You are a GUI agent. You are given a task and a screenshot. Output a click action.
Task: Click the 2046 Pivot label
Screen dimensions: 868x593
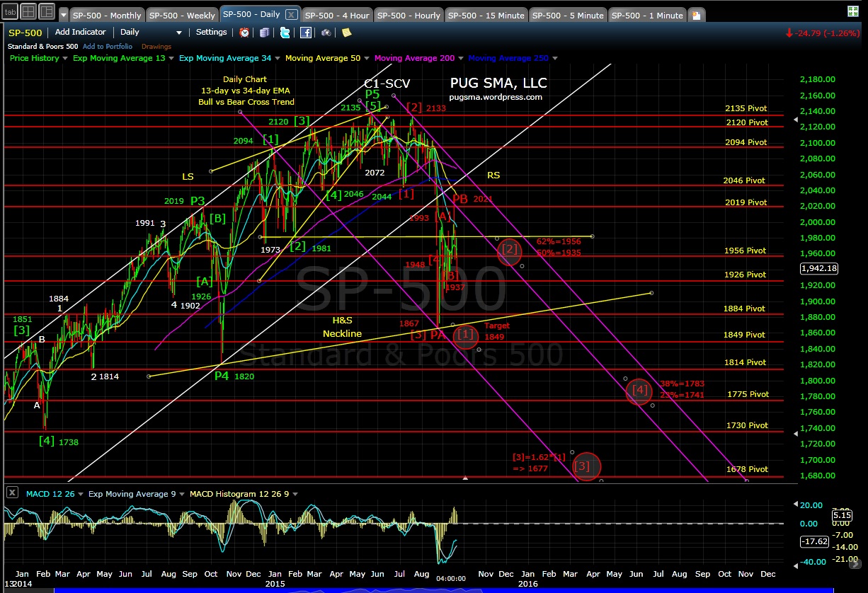pos(744,180)
